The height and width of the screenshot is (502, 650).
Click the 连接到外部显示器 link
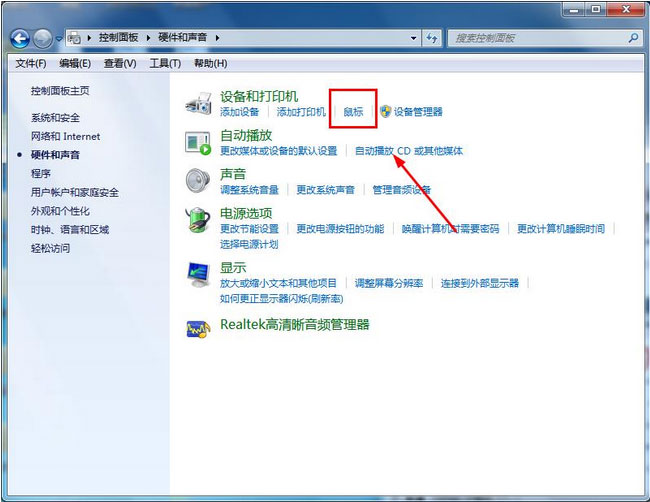pyautogui.click(x=480, y=284)
